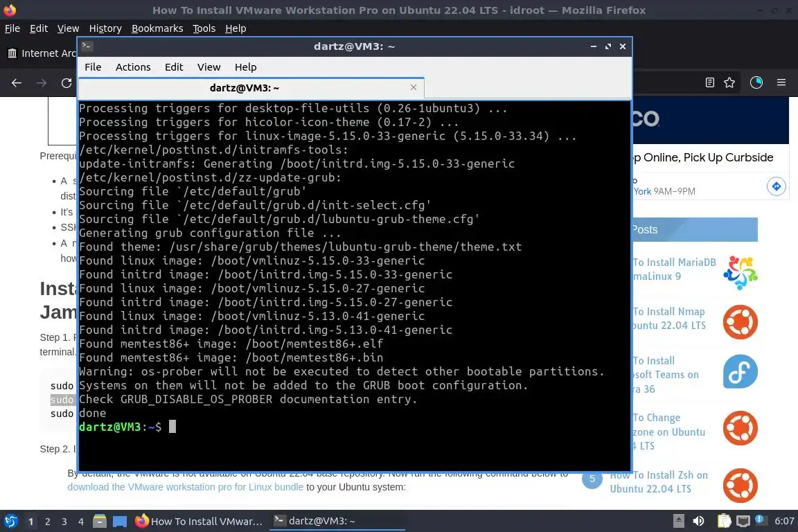Open terminal File menu
Viewport: 798px width, 532px height.
(93, 67)
